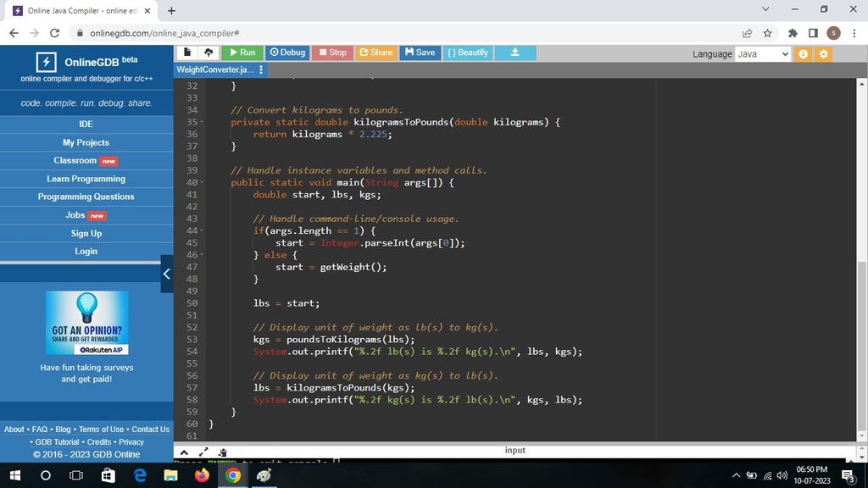Open File Explorer from the taskbar
The image size is (868, 488).
tap(170, 475)
